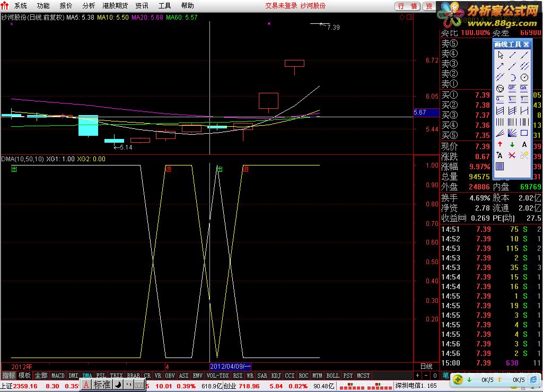Toggle punctuation mode on the input bar
The width and height of the screenshot is (543, 392).
pyautogui.click(x=128, y=385)
